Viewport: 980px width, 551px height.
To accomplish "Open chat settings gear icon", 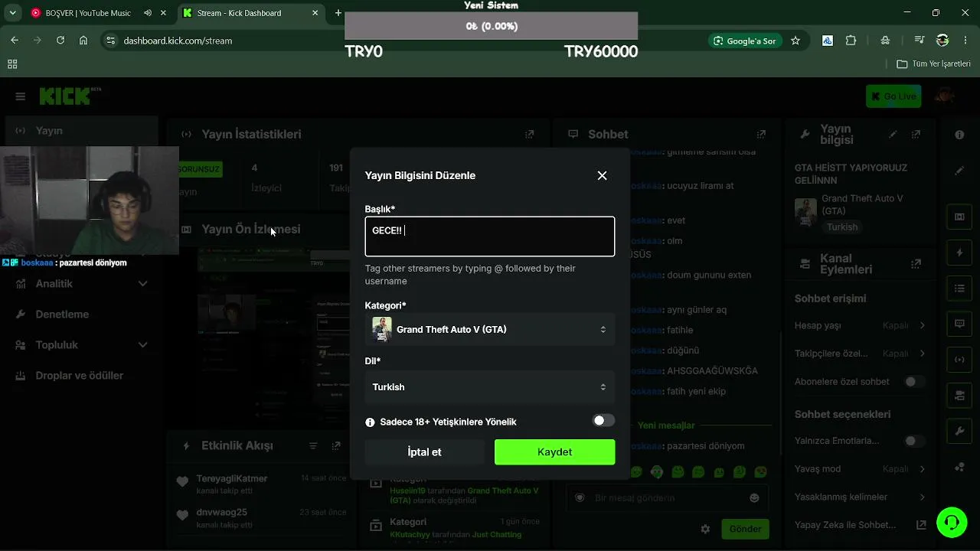I will coord(705,529).
